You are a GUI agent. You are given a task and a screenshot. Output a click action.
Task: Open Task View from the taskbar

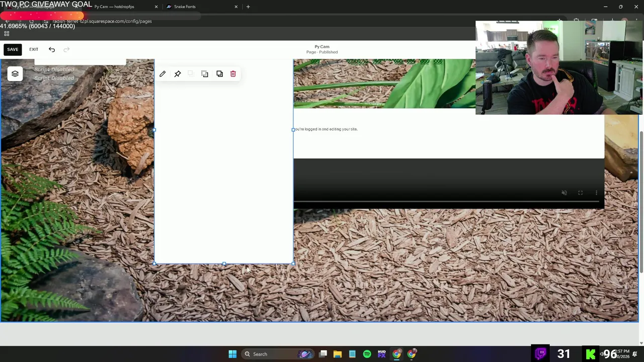tap(323, 354)
